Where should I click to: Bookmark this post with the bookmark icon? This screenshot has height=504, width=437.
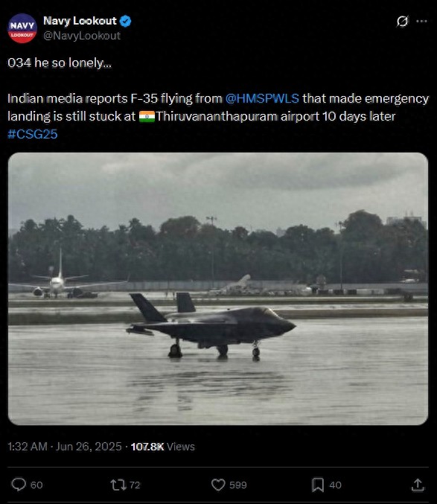point(318,485)
